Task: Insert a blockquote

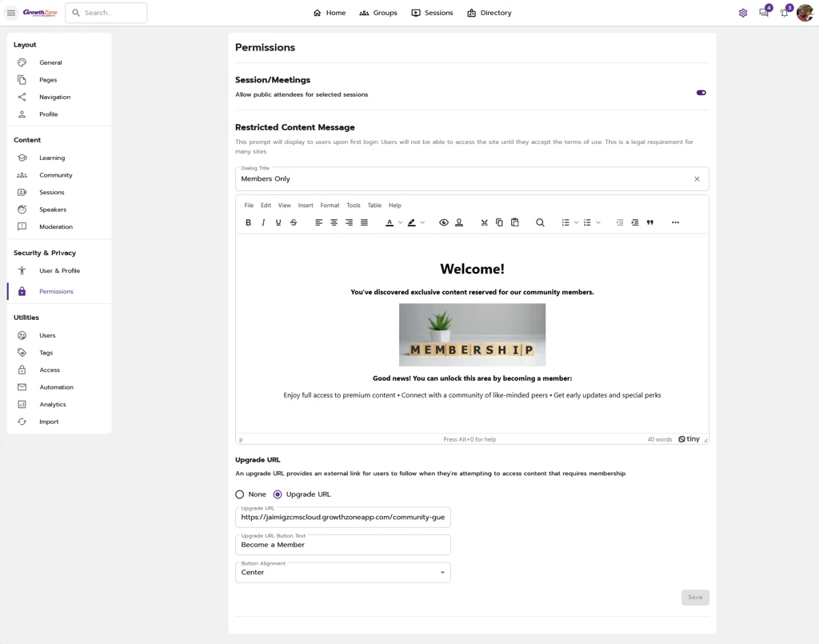Action: click(650, 222)
